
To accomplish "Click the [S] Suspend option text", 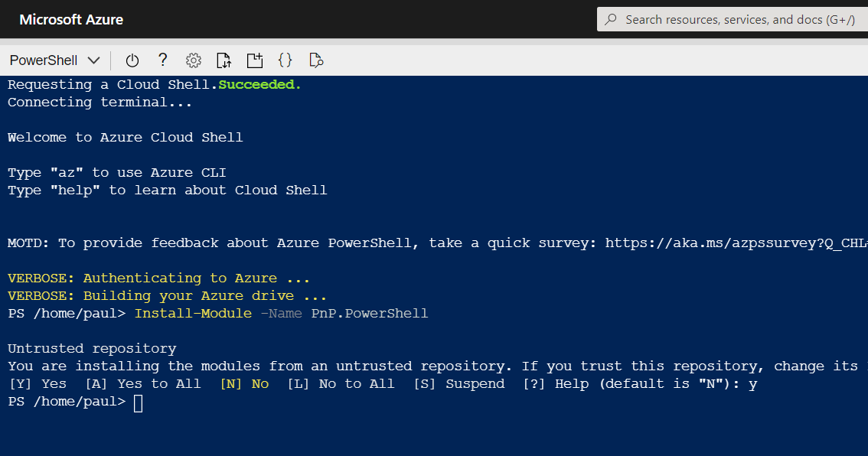I will (459, 384).
